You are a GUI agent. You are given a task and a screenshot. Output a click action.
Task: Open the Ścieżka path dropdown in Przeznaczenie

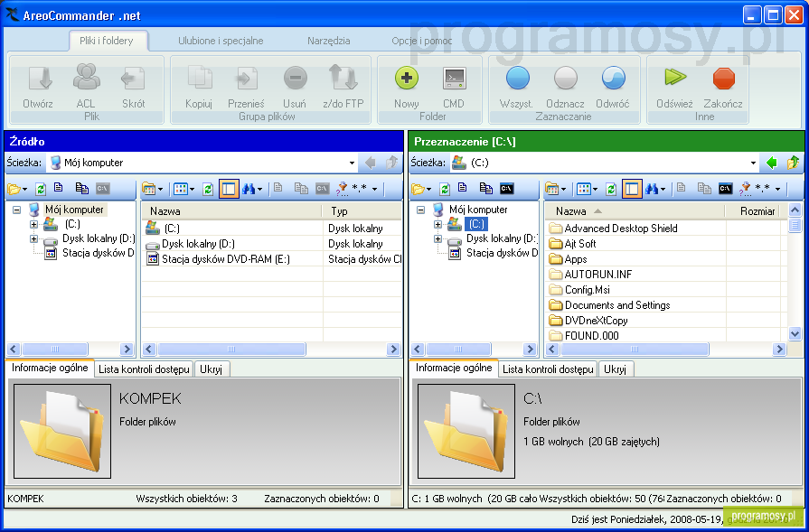(x=753, y=163)
